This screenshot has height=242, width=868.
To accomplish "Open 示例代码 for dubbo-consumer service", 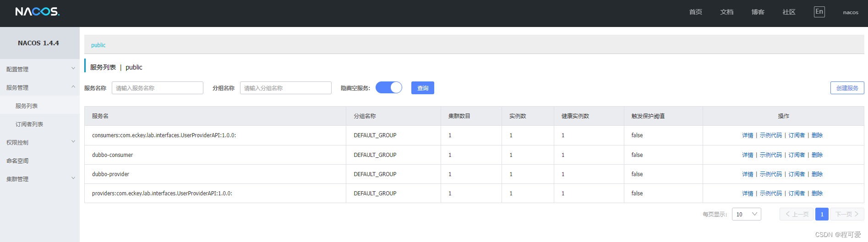I will [771, 155].
